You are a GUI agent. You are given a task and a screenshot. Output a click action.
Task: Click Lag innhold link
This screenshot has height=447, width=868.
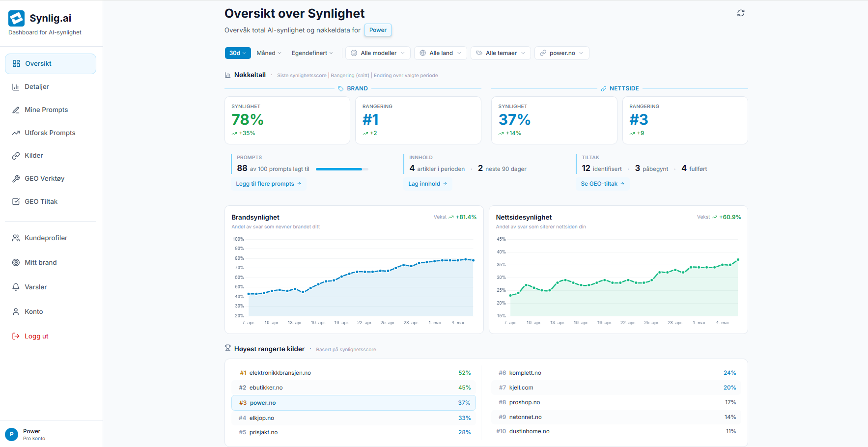(x=428, y=184)
